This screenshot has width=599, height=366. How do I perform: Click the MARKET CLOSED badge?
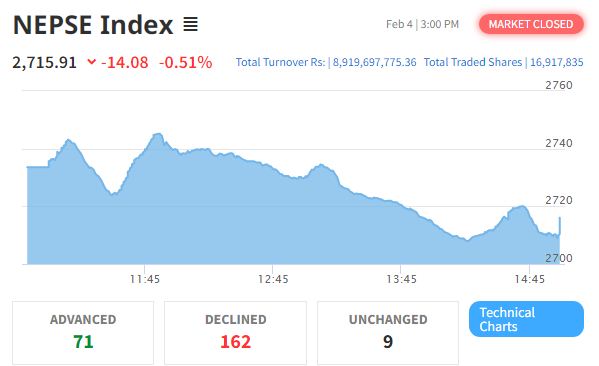tap(531, 24)
